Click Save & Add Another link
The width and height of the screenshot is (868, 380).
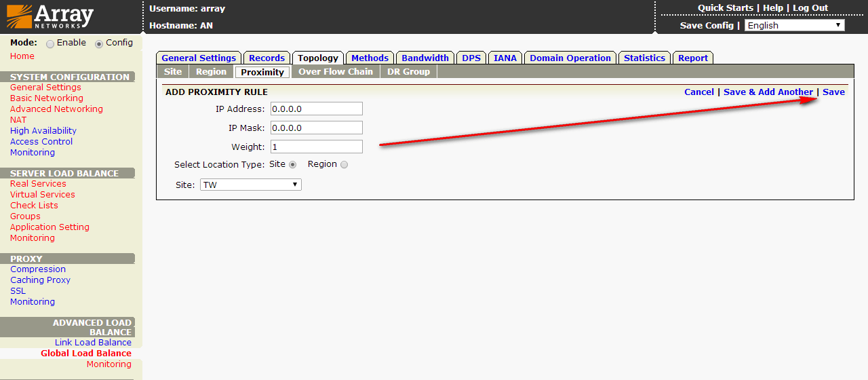pyautogui.click(x=768, y=92)
